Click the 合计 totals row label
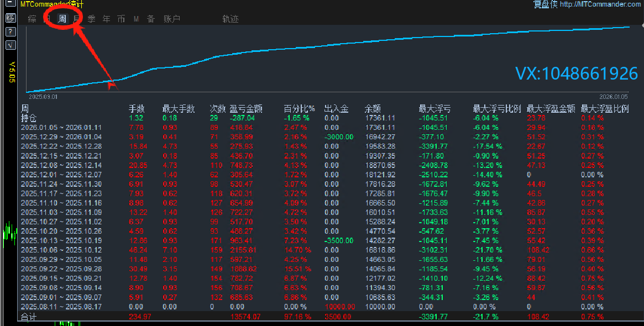Image resolution: width=644 pixels, height=326 pixels. click(x=29, y=317)
